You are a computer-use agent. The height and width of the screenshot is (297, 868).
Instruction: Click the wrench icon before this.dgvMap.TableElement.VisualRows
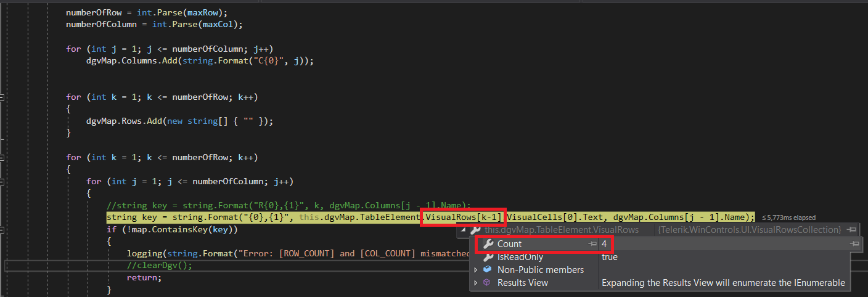pos(475,230)
